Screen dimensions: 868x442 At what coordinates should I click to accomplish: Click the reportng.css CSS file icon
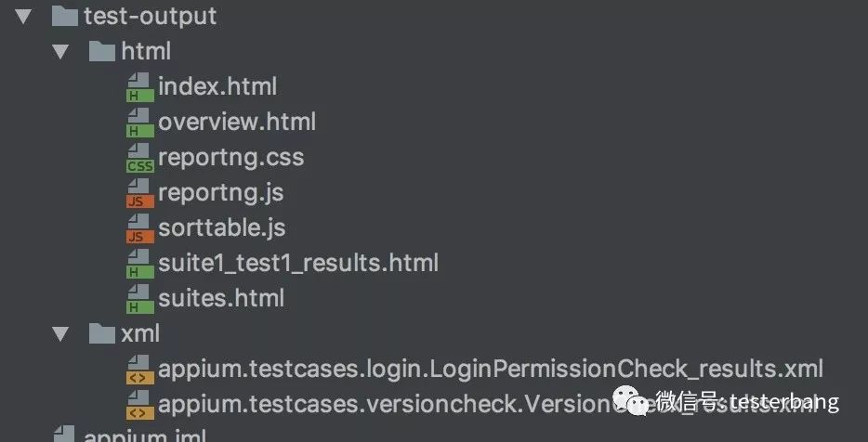[x=139, y=159]
